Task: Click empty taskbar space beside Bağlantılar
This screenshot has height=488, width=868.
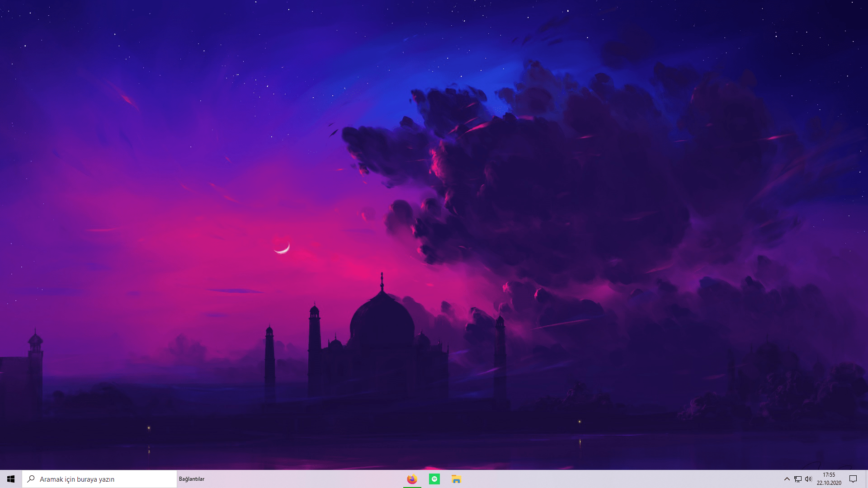Action: tap(294, 479)
